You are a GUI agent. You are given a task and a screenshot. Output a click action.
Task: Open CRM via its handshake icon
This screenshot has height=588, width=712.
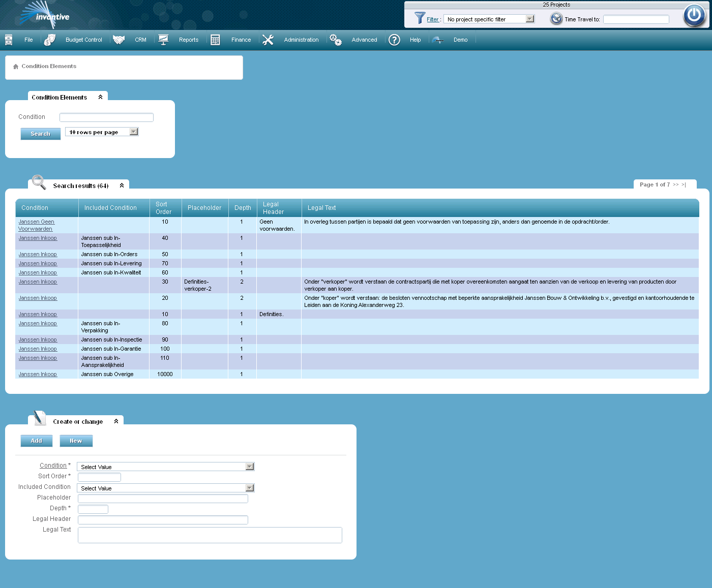pyautogui.click(x=118, y=39)
